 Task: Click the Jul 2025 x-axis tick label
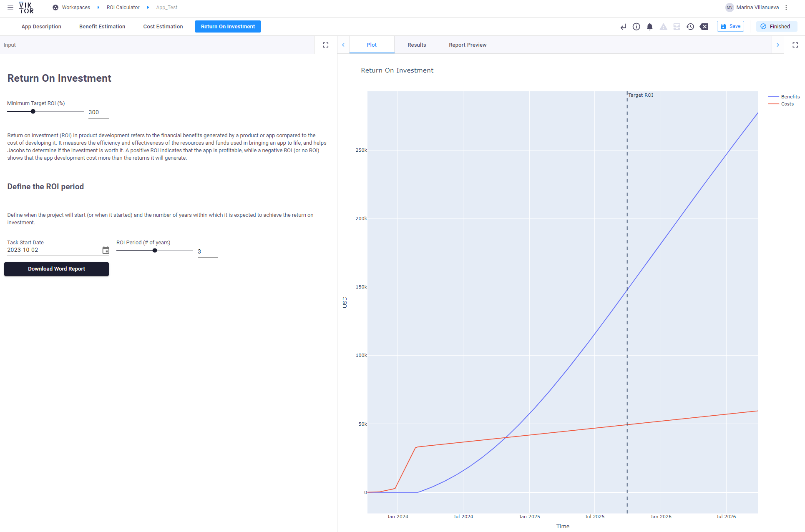click(594, 517)
